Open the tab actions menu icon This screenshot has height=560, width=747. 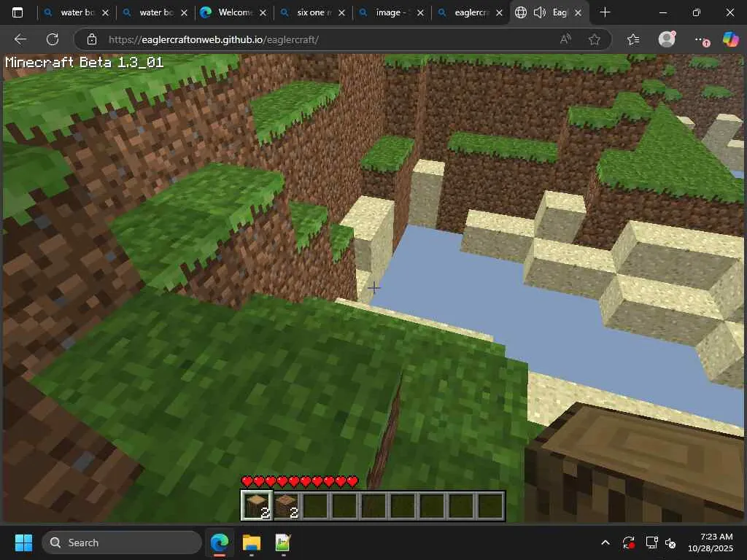[18, 12]
